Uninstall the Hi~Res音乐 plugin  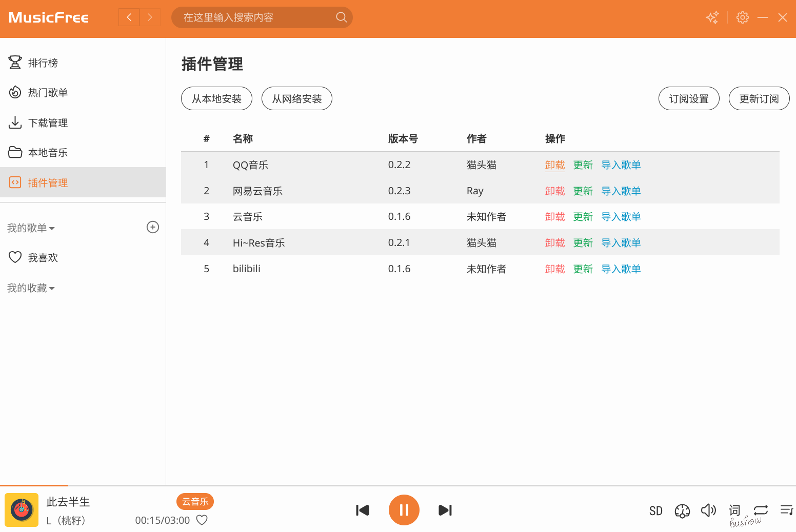click(x=555, y=243)
